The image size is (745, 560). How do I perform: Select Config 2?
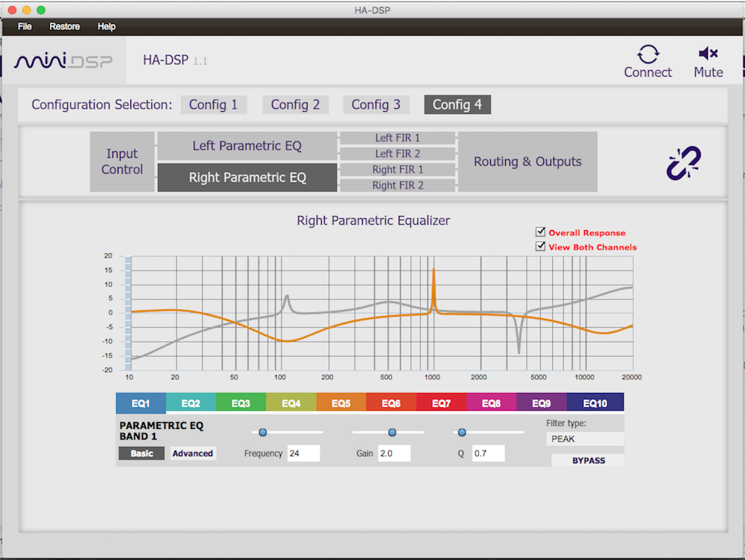296,104
